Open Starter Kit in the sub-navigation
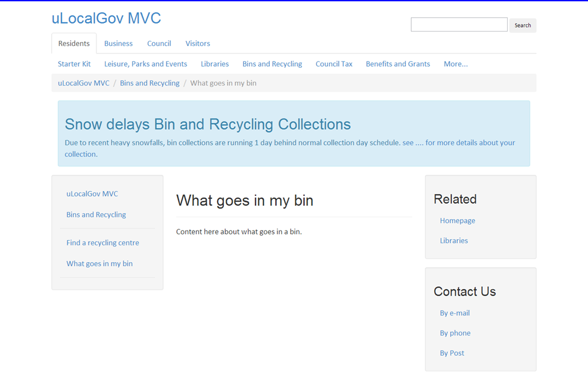This screenshot has height=373, width=588. [x=74, y=64]
